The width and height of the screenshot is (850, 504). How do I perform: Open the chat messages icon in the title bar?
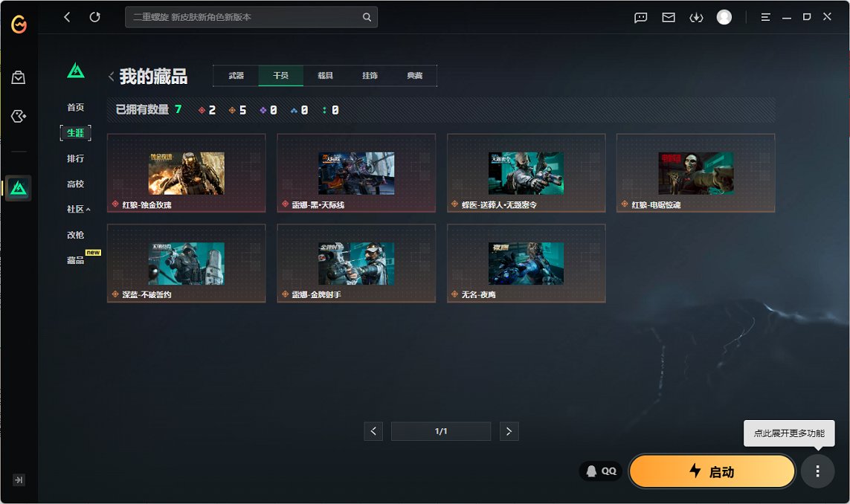tap(640, 17)
